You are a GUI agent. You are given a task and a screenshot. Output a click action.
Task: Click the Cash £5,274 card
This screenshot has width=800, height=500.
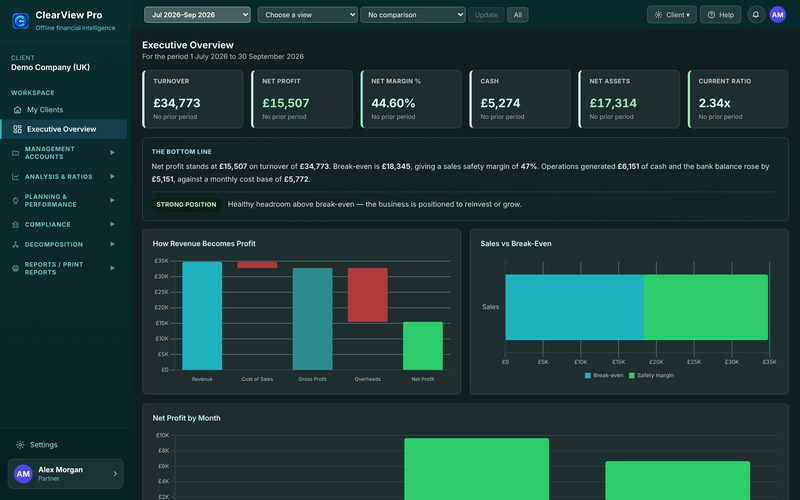(520, 99)
